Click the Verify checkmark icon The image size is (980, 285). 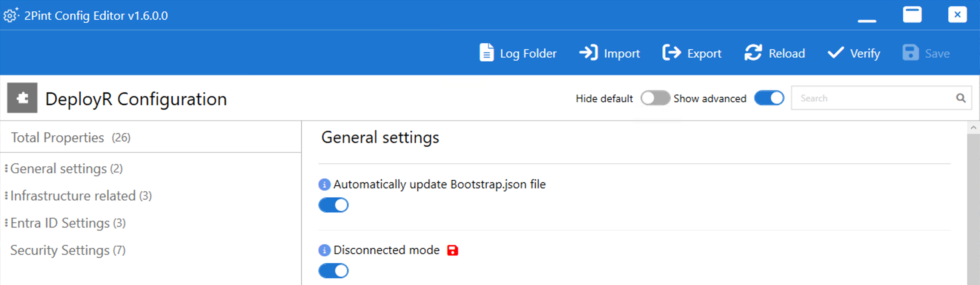tap(836, 53)
